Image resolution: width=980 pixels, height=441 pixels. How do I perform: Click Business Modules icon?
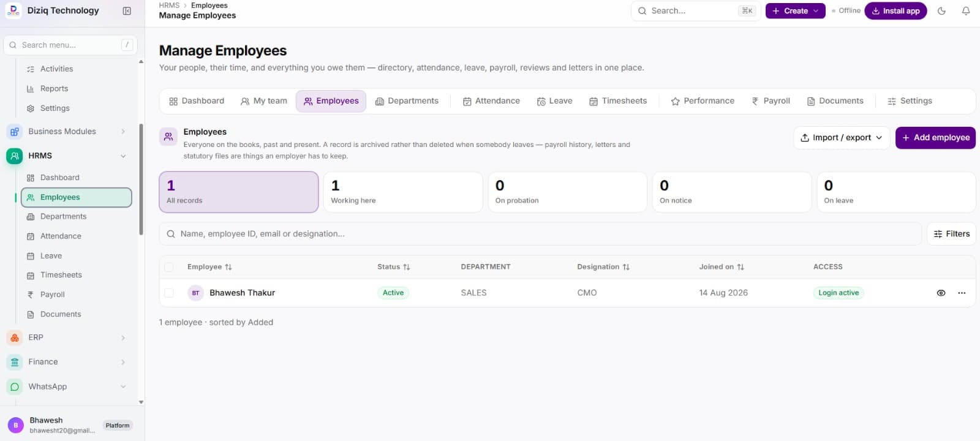tap(15, 132)
